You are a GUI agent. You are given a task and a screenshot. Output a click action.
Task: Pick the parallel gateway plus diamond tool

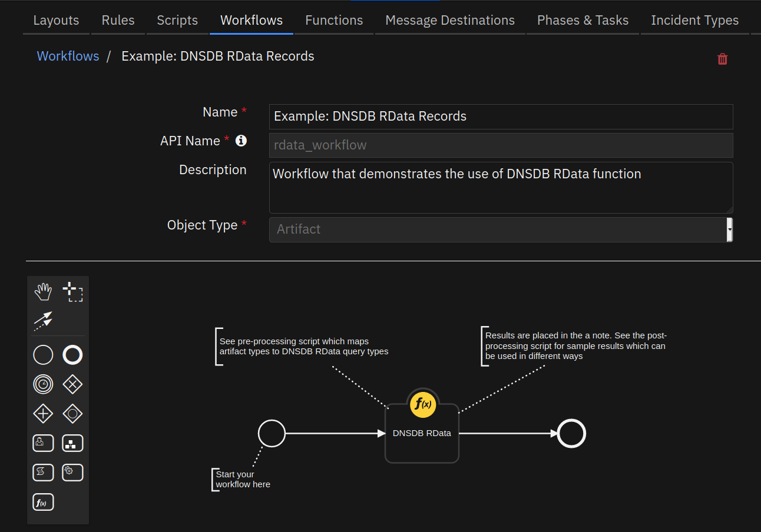[x=43, y=414]
